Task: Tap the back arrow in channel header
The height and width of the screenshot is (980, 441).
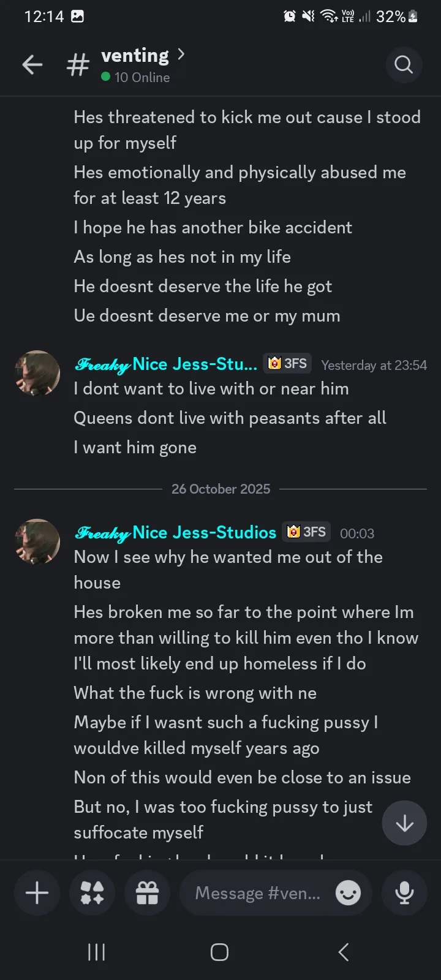Action: [32, 64]
